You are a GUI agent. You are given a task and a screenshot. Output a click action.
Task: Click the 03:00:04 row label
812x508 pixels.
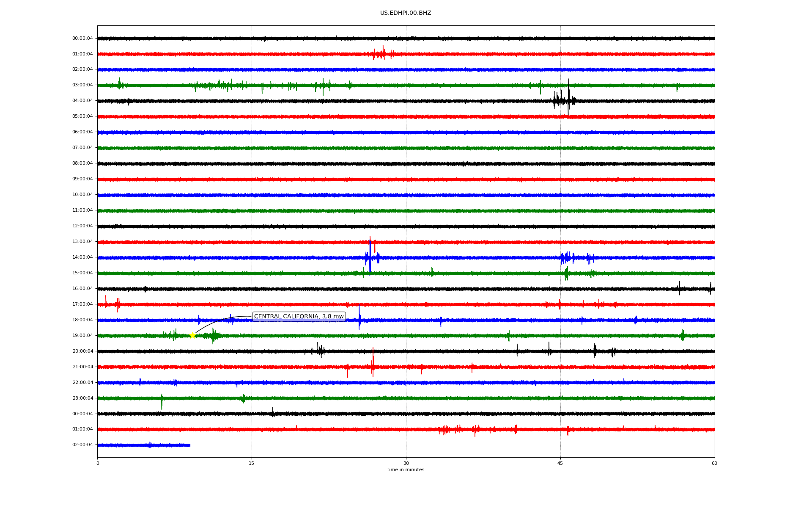point(82,85)
